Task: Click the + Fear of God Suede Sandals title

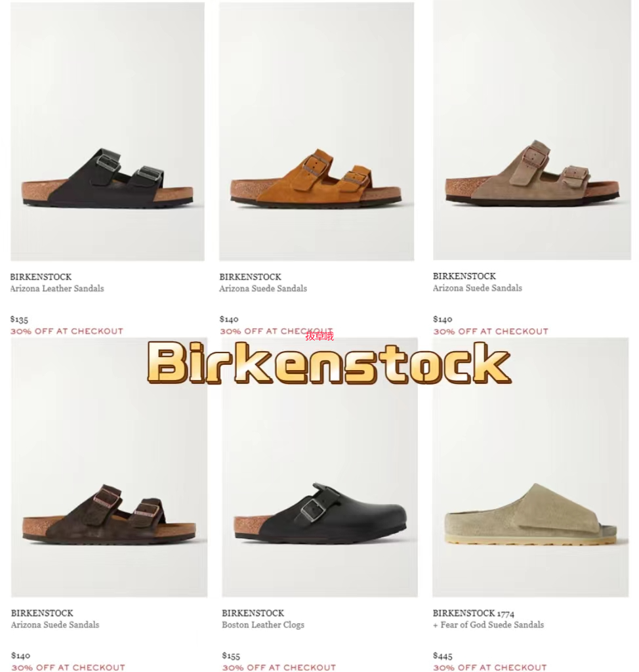Action: coord(488,625)
